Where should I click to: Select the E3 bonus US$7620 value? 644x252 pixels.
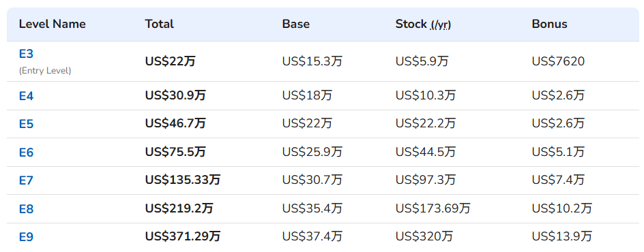pos(558,61)
